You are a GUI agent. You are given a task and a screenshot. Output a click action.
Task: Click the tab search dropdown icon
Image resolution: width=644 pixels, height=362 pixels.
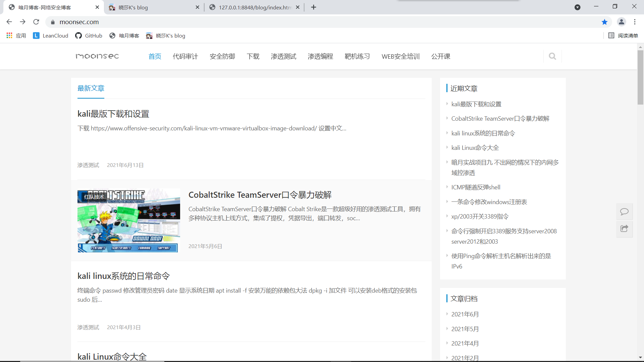(x=577, y=7)
